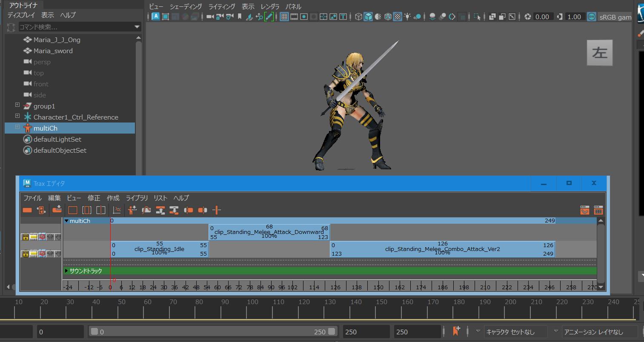644x342 pixels.
Task: Open the viewport ライティング menu
Action: (222, 6)
